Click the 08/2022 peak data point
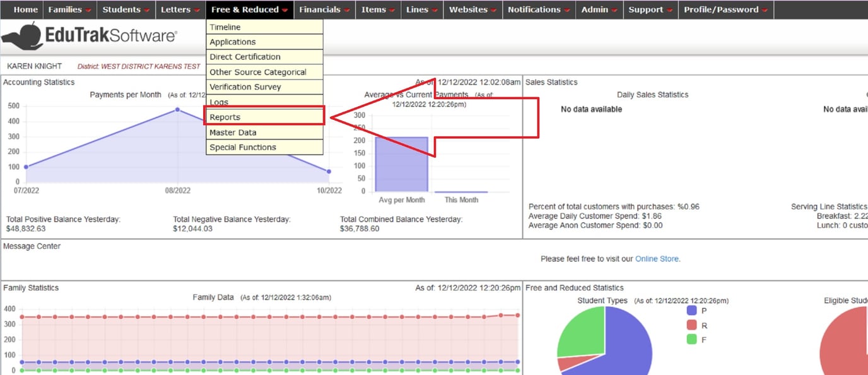868x375 pixels. point(177,109)
